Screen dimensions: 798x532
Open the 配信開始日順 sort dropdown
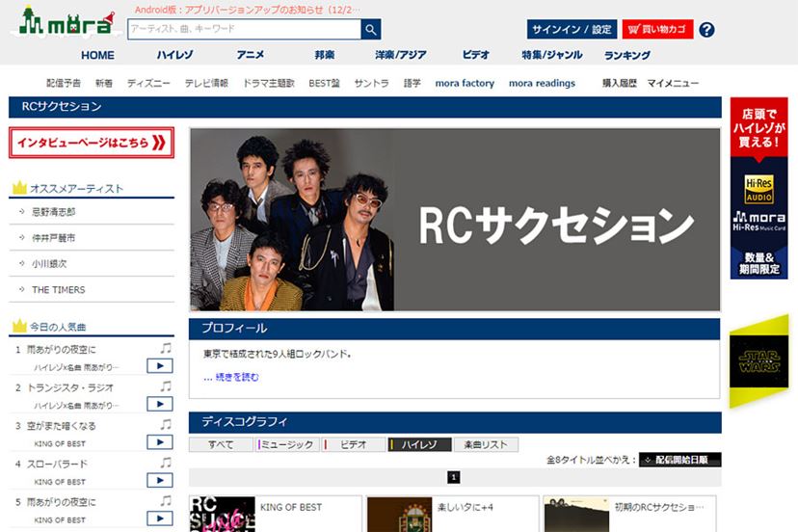[x=679, y=460]
